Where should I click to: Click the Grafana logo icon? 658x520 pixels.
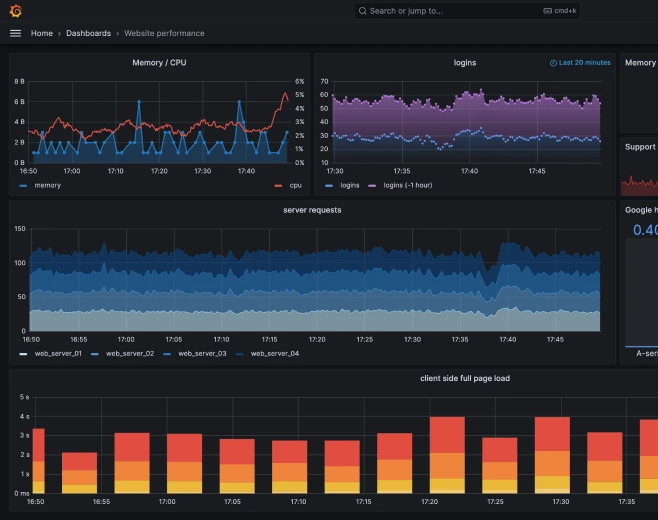click(16, 11)
